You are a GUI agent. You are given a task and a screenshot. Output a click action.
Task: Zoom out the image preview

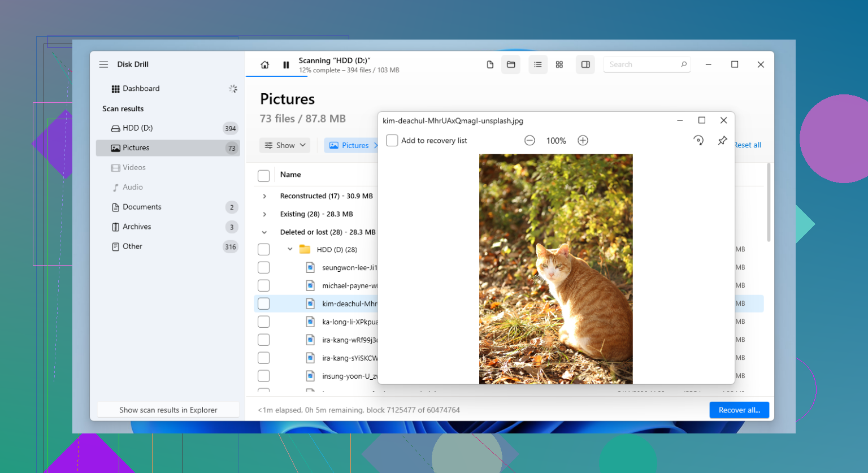pyautogui.click(x=530, y=141)
